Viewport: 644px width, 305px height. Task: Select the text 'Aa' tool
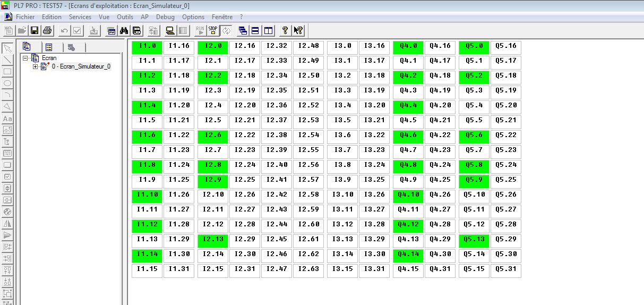(x=7, y=119)
